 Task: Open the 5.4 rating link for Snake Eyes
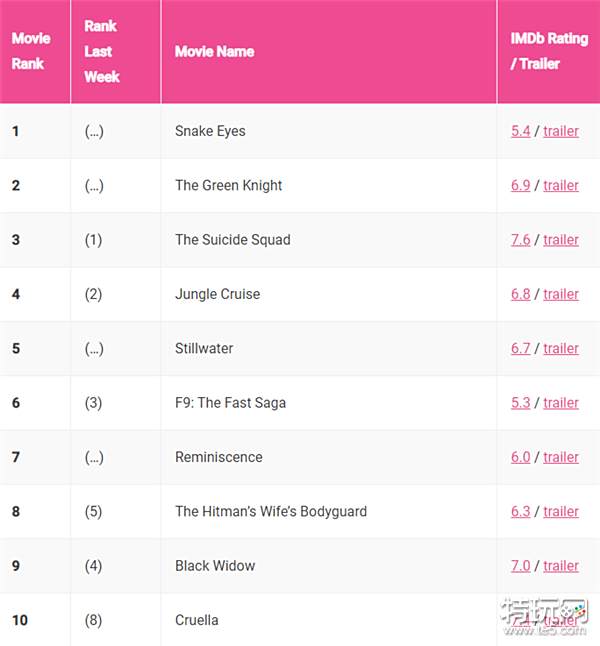[520, 131]
